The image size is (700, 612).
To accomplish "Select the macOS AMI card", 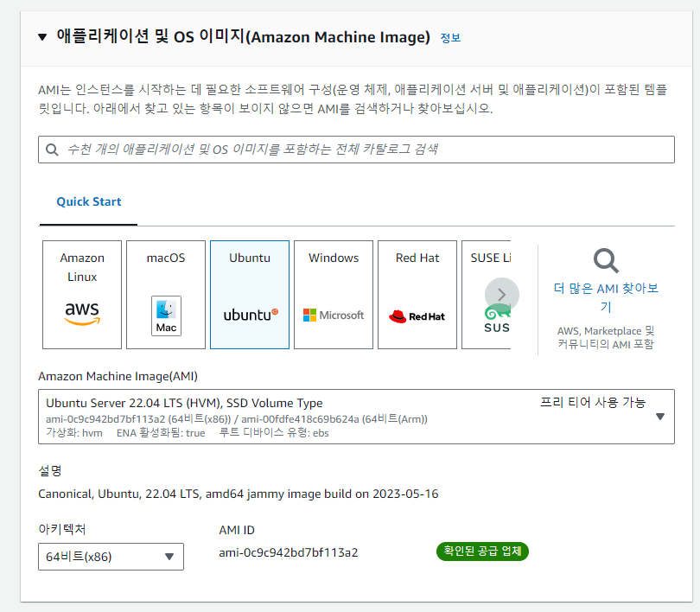I will click(x=166, y=295).
